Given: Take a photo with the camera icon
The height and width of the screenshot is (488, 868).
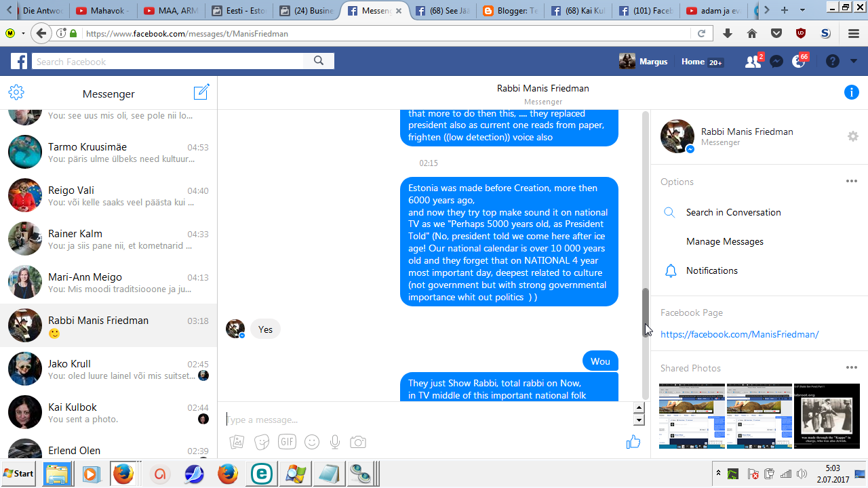Looking at the screenshot, I should [x=358, y=442].
